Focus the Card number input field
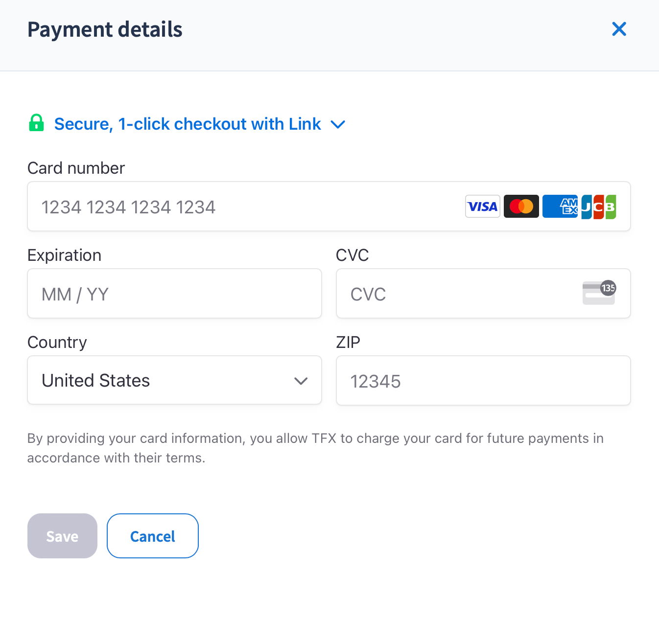 pyautogui.click(x=245, y=207)
